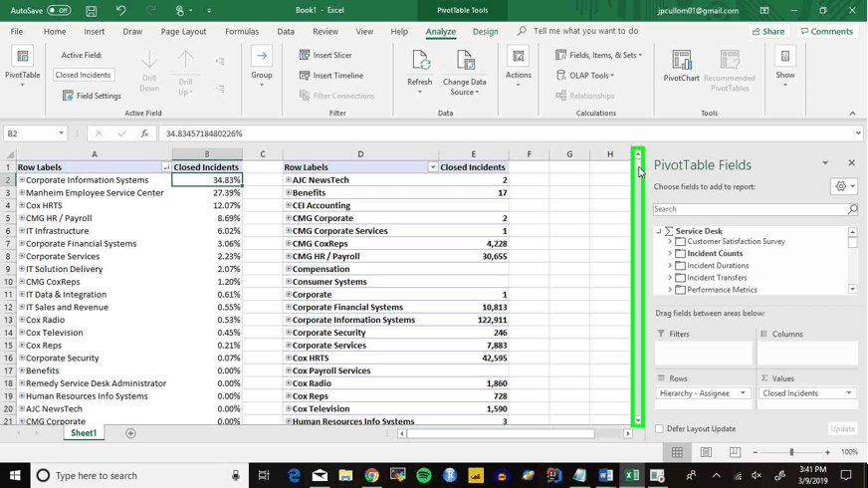This screenshot has height=488, width=868.
Task: Click the Save icon in title bar
Action: pyautogui.click(x=92, y=11)
